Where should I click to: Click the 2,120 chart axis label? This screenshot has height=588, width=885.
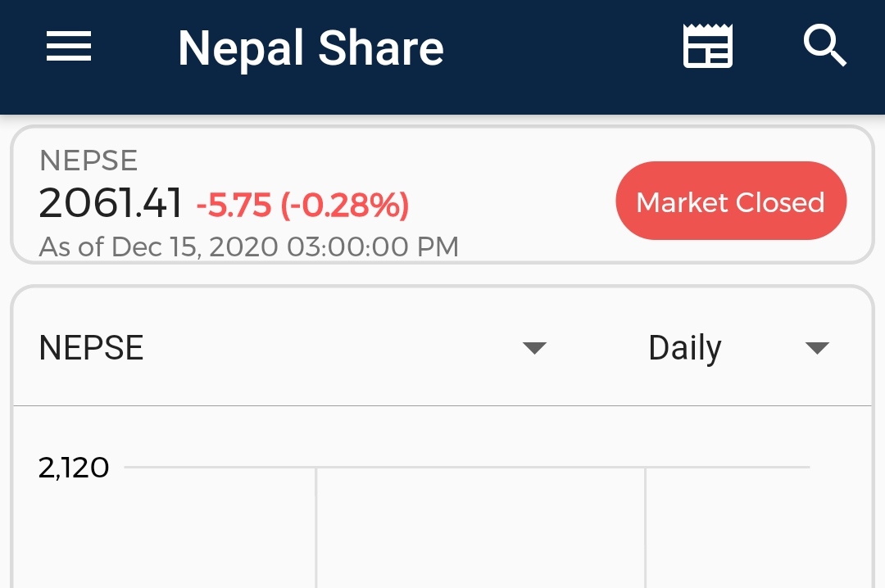point(74,468)
